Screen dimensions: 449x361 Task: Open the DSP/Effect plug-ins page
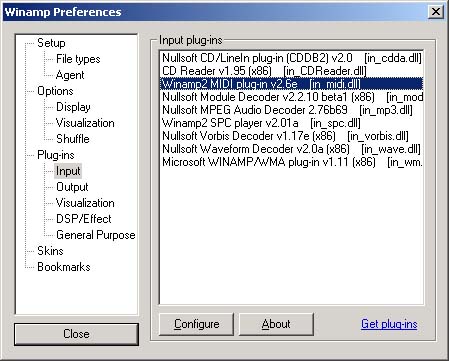(x=84, y=219)
